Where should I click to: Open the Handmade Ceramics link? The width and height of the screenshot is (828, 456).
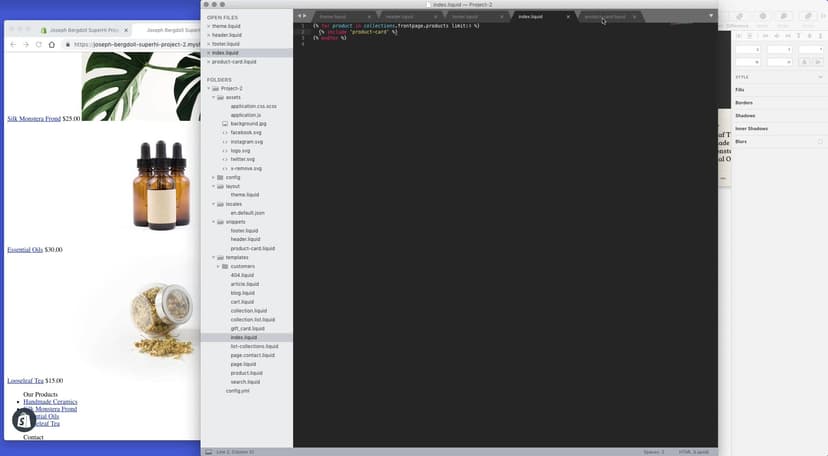coord(50,402)
